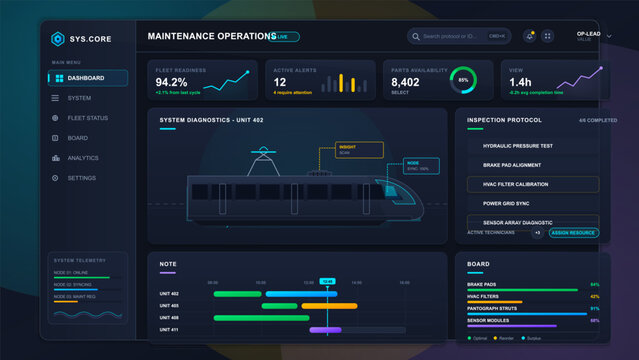Click the +3 active technicians badge
The height and width of the screenshot is (360, 639).
click(538, 233)
